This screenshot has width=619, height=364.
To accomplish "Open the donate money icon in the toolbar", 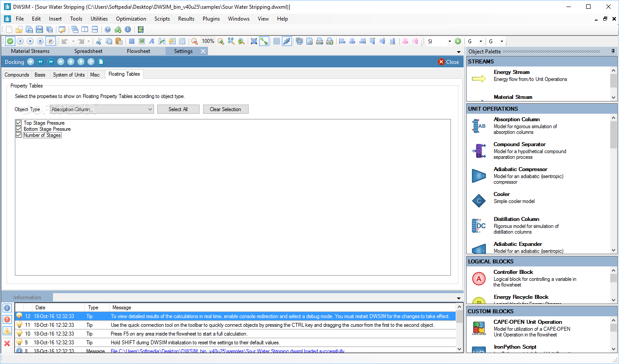I will point(118,30).
